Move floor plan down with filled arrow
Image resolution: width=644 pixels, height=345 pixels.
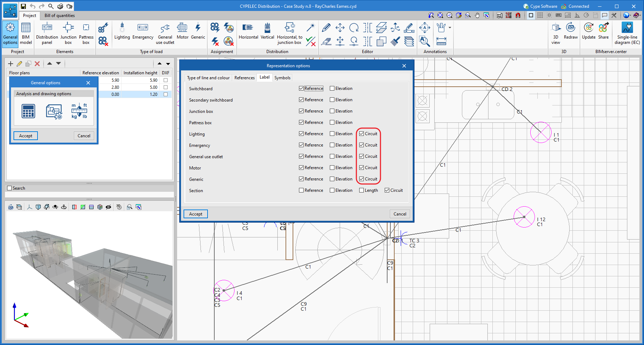58,64
